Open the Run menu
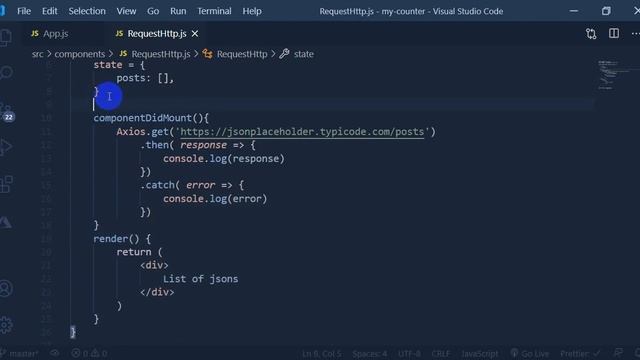 tap(178, 11)
